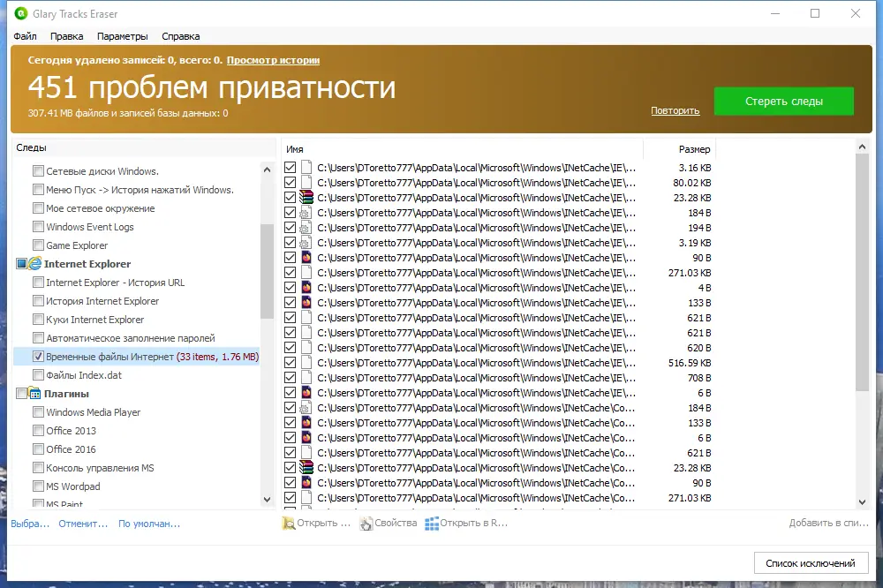The width and height of the screenshot is (883, 588).
Task: Click the Game Explorer icon in the tracks list
Action: 38,245
